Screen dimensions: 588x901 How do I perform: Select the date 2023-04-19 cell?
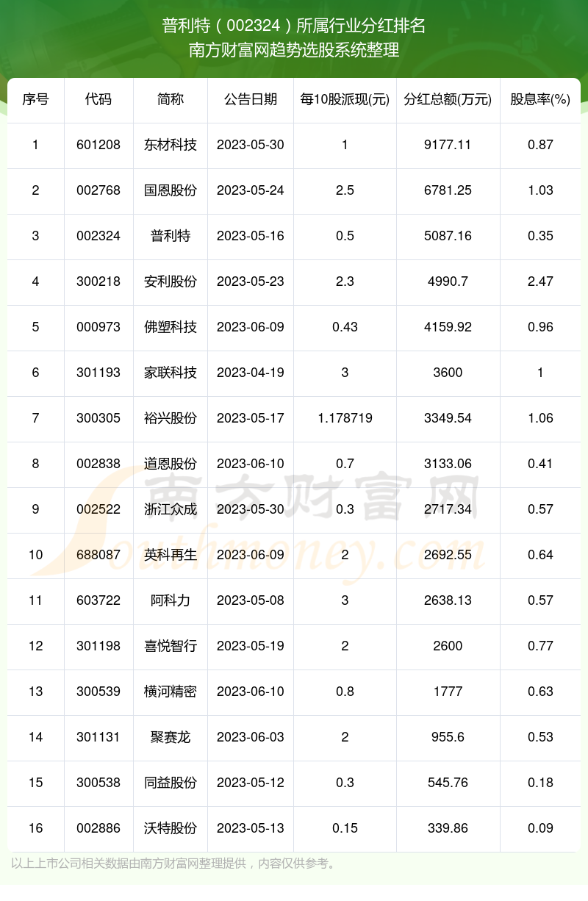click(x=250, y=373)
